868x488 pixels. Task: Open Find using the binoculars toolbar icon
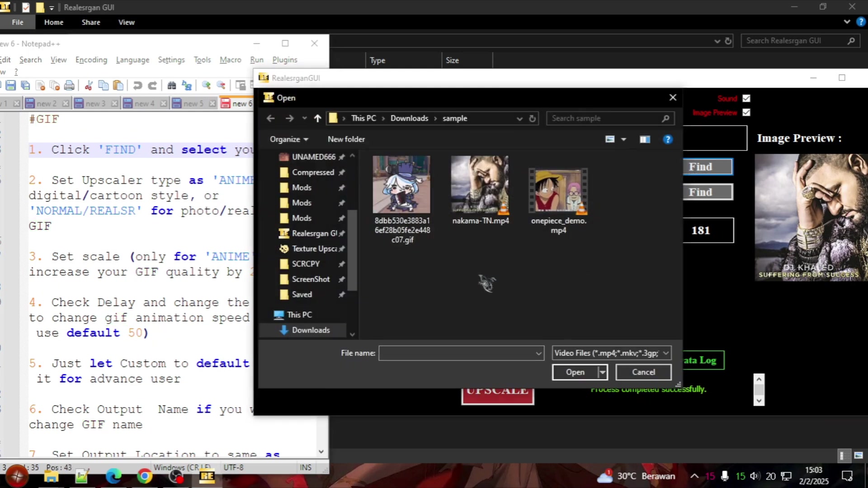point(172,85)
